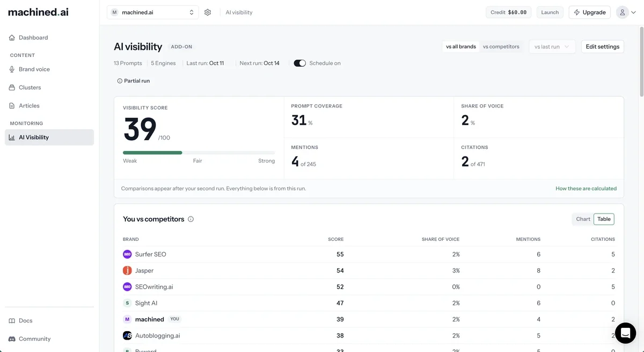The width and height of the screenshot is (644, 352).
Task: Click Next run: Oct 14 text
Action: (259, 63)
